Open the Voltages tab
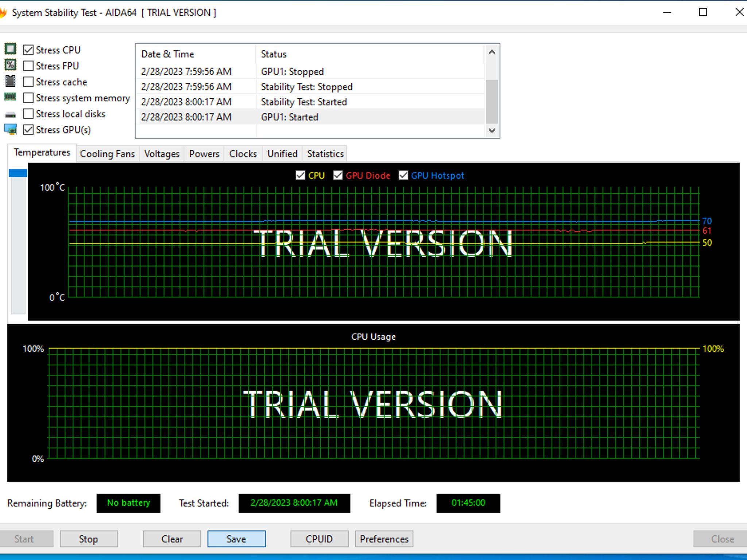 click(x=162, y=154)
